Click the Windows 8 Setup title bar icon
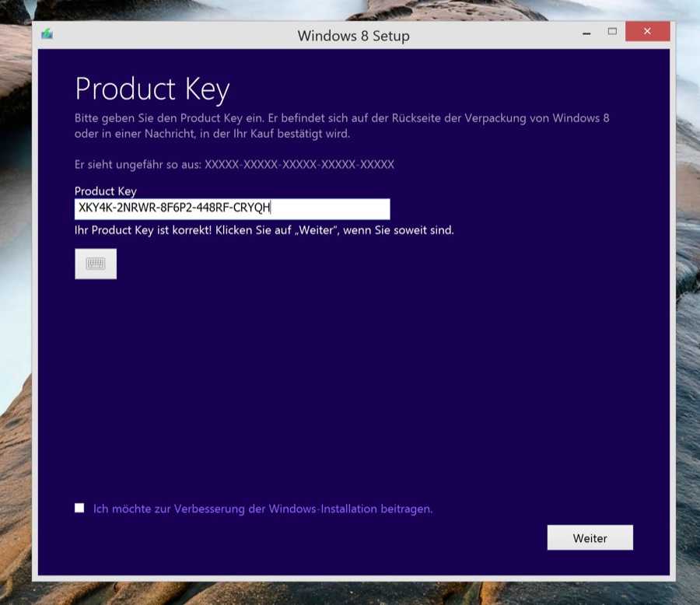 (x=47, y=34)
